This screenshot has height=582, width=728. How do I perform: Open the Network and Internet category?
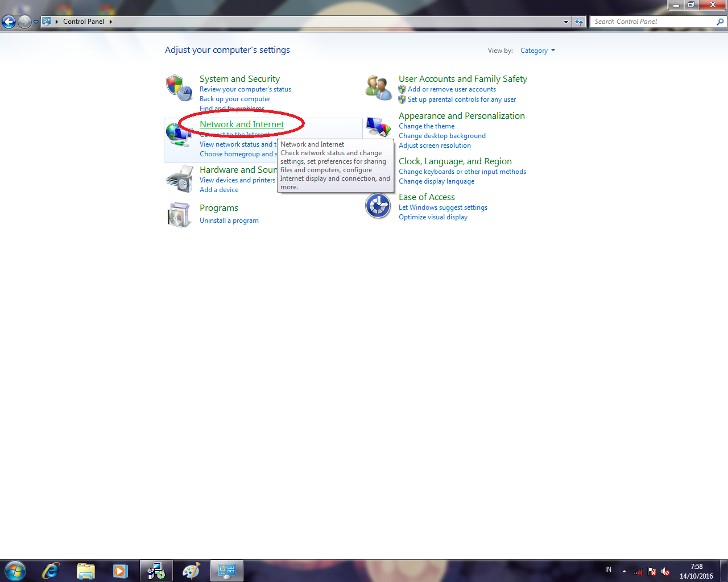click(x=242, y=124)
